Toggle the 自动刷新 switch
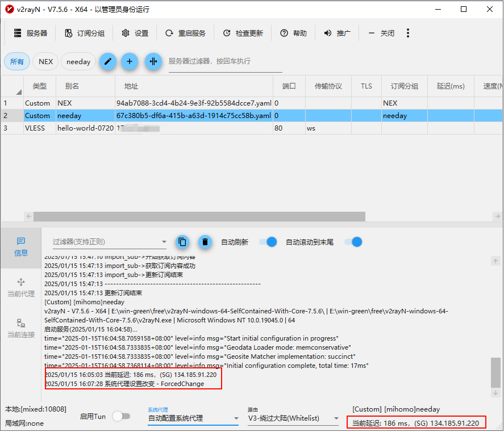Image resolution: width=504 pixels, height=432 pixels. 268,242
